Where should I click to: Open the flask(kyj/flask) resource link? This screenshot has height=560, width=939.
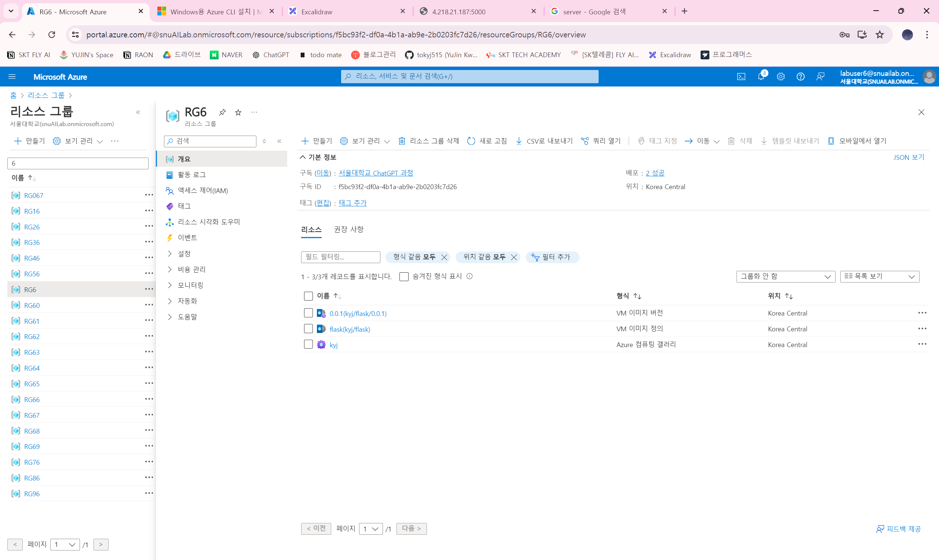(x=349, y=329)
